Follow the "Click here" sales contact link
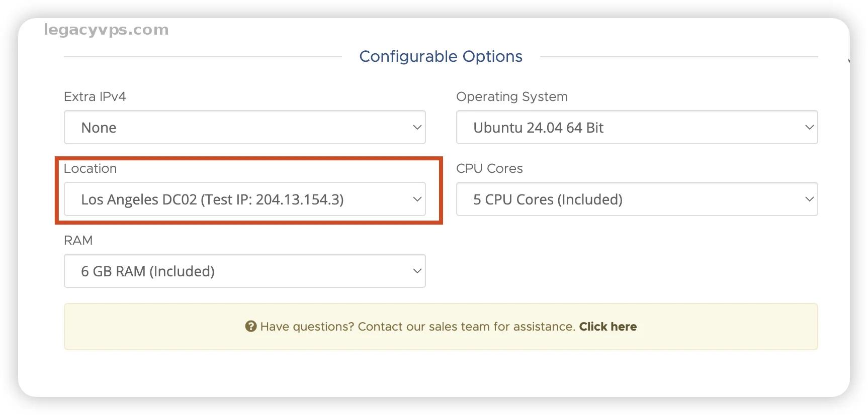The width and height of the screenshot is (868, 415). [x=607, y=327]
